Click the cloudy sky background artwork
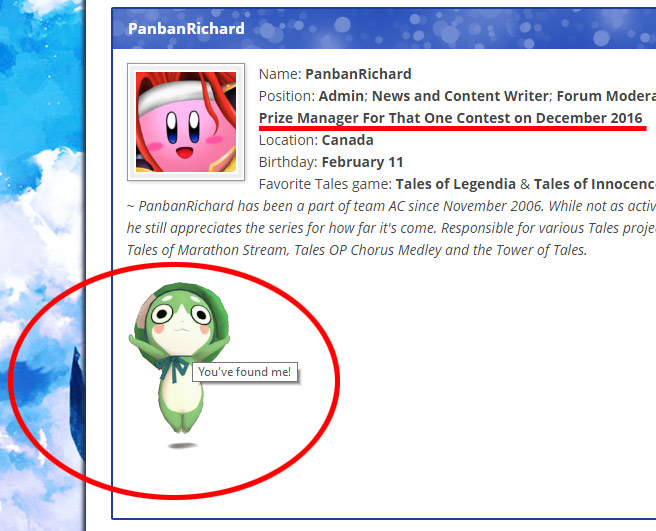656x531 pixels. point(42,265)
